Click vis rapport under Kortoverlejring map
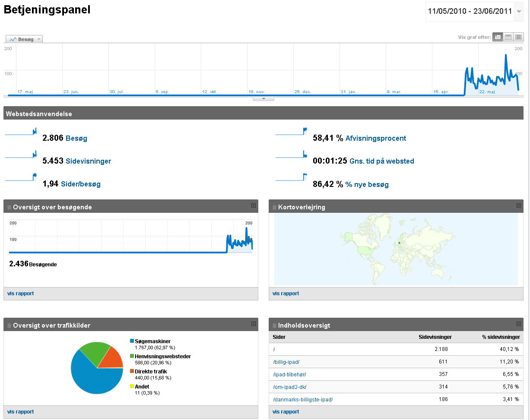 (x=286, y=294)
